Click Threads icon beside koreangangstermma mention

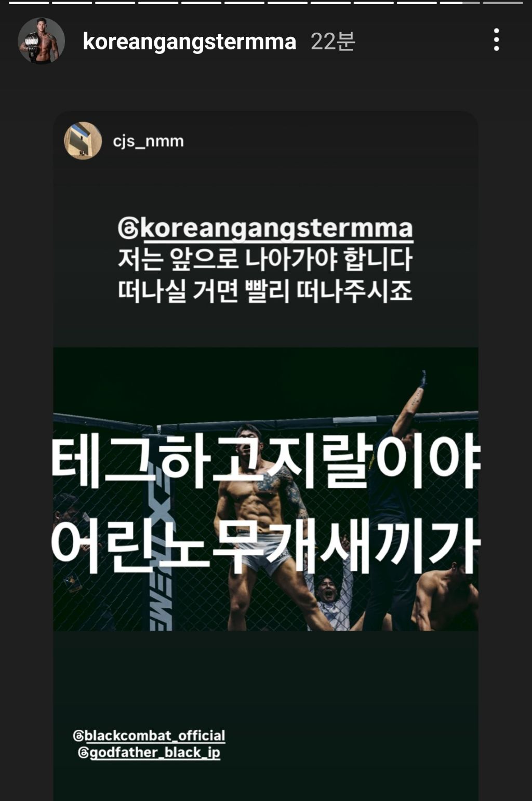click(x=128, y=228)
